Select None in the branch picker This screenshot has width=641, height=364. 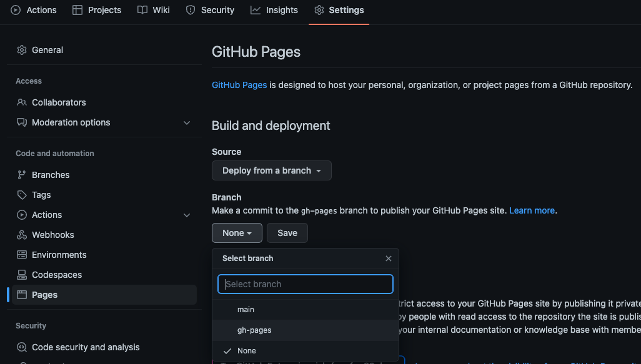247,350
